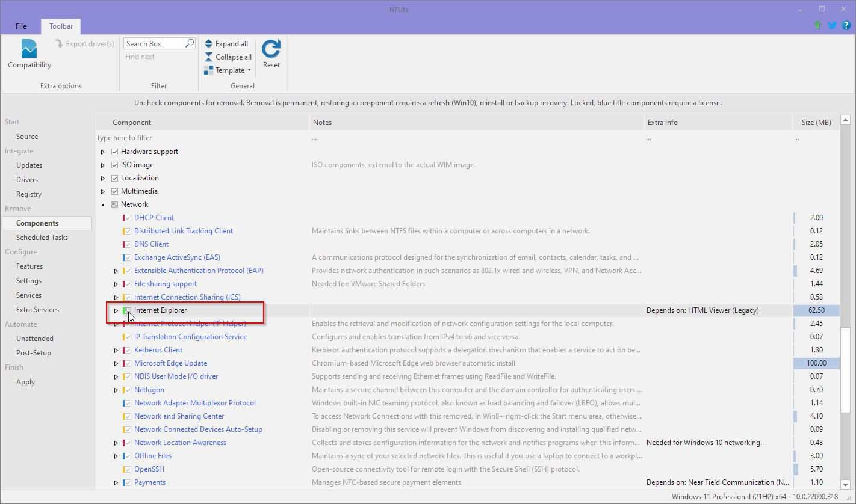
Task: Click the Distributed Link Tracking Client link
Action: 184,231
